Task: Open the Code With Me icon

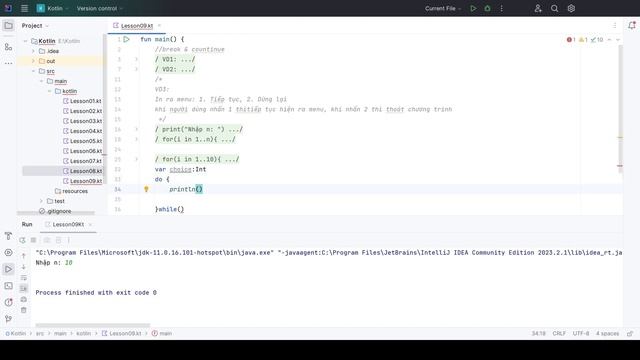Action: [538, 8]
